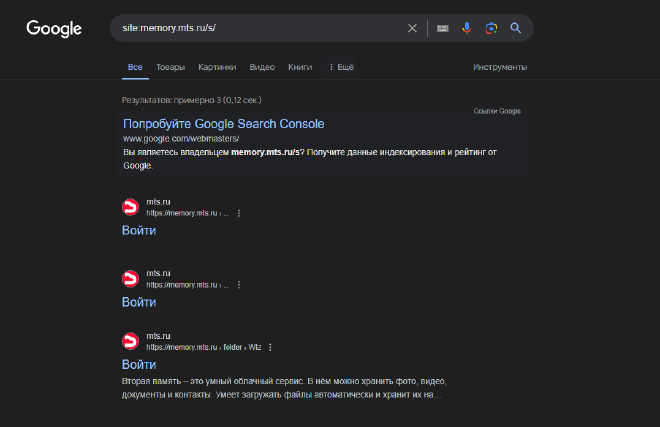Click the first result's mts.ru site name
This screenshot has width=660, height=427.
[158, 202]
